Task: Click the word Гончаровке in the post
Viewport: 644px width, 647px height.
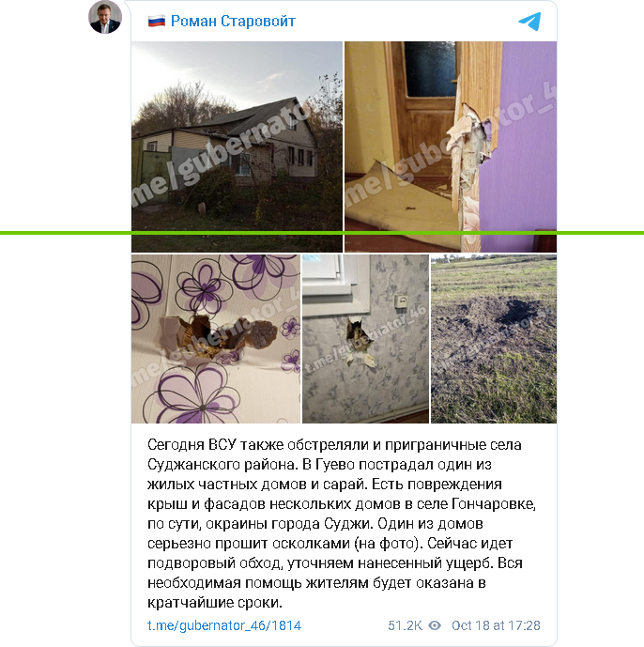Action: point(494,504)
